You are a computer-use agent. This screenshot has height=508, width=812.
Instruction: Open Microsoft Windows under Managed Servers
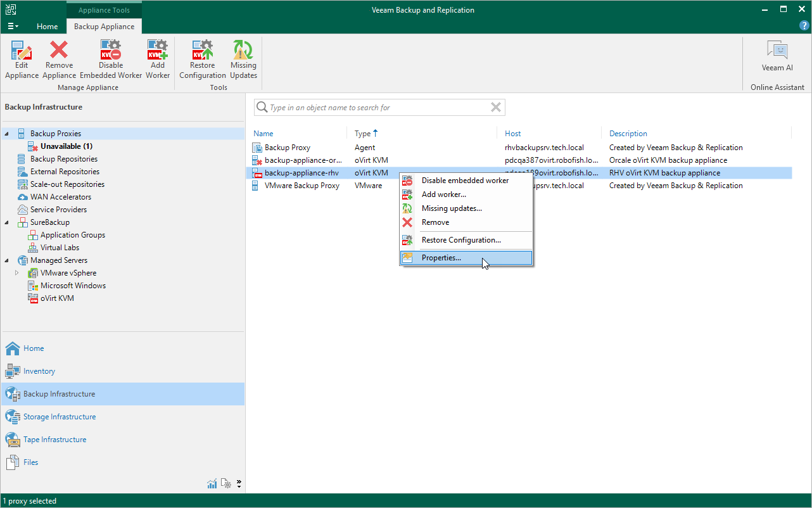tap(73, 286)
